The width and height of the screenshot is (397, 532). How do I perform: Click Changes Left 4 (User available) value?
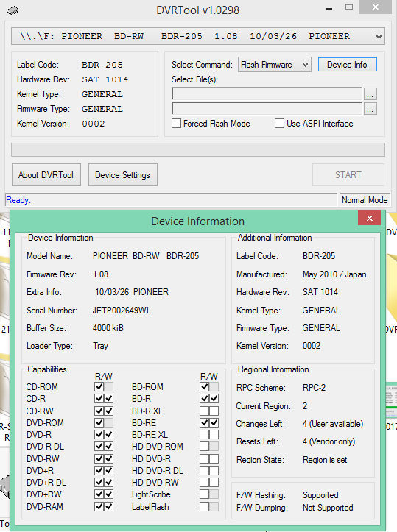pos(333,424)
